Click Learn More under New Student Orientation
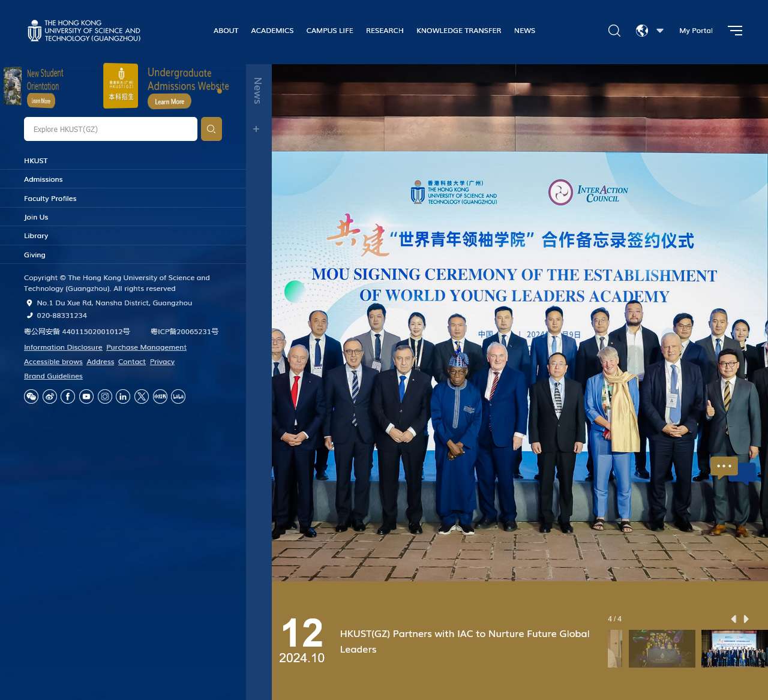Screen dimensions: 768x700 click(41, 101)
